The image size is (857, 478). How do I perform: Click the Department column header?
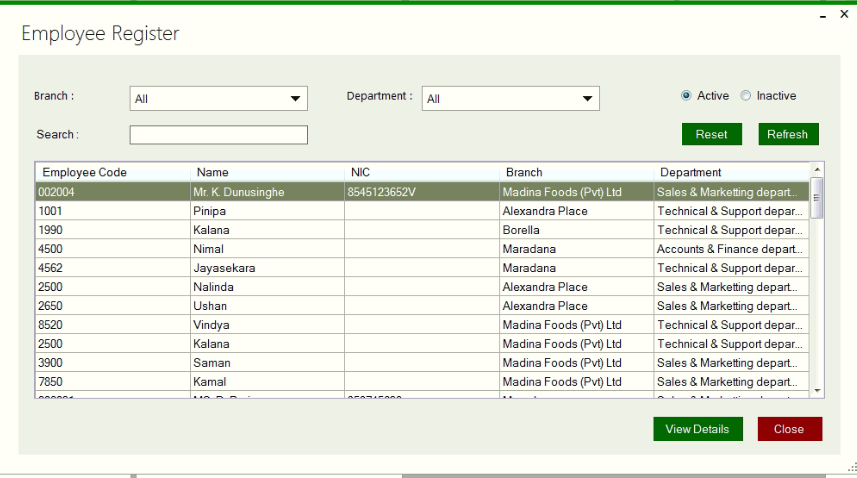[x=731, y=172]
